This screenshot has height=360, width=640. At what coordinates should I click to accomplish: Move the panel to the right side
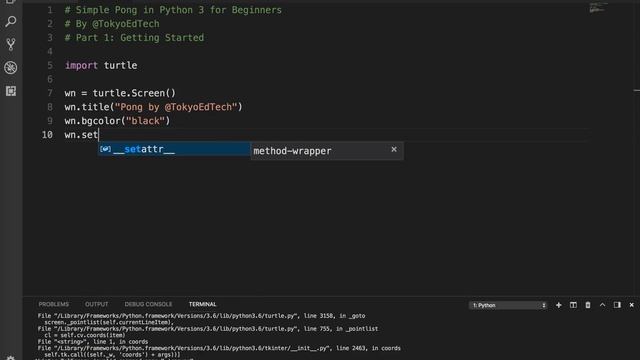point(617,305)
